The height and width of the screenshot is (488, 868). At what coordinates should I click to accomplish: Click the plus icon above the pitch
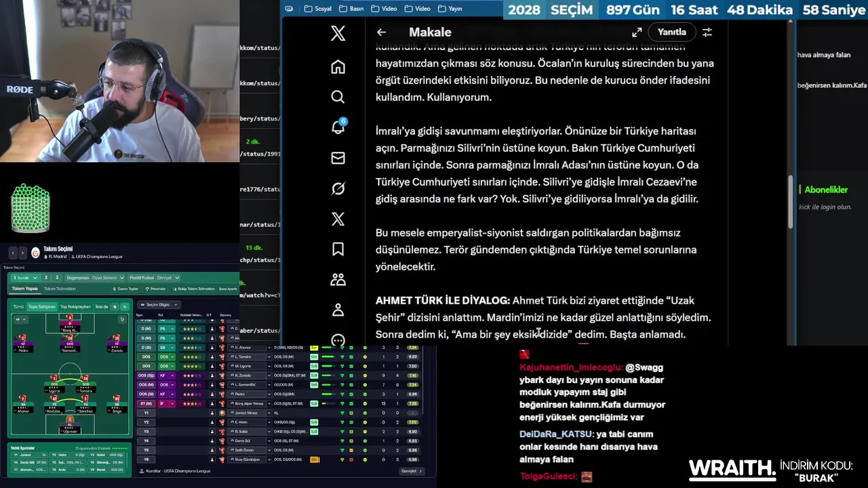[x=115, y=306]
